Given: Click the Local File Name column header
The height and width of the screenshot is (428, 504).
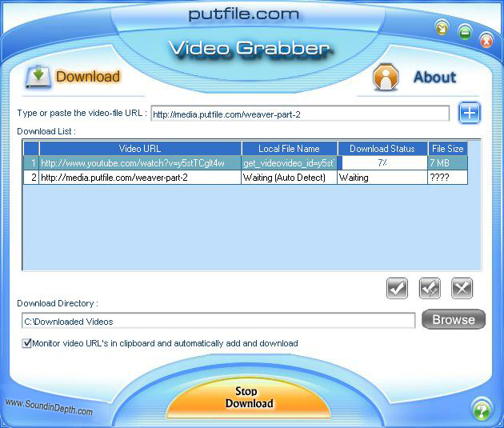Looking at the screenshot, I should [x=289, y=149].
